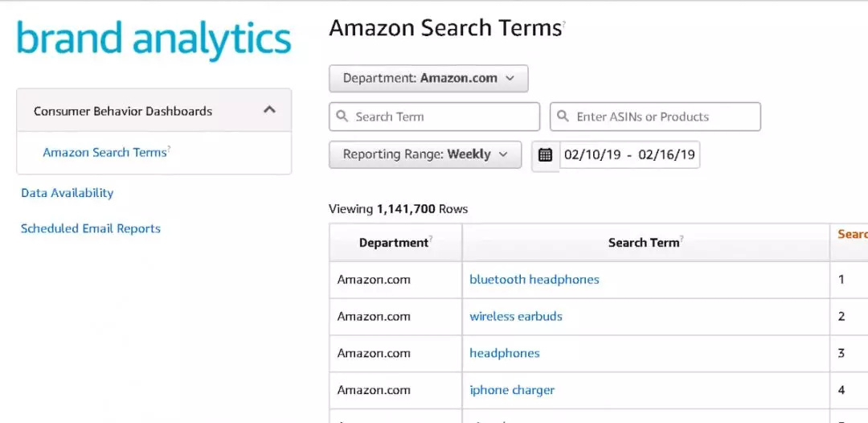Open the Reporting Range dropdown
Image resolution: width=868 pixels, height=423 pixels.
click(x=425, y=154)
